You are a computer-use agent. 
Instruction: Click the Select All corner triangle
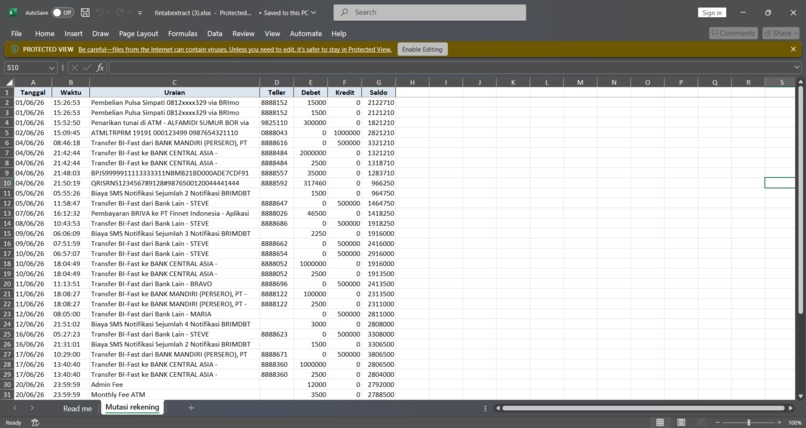coord(9,82)
